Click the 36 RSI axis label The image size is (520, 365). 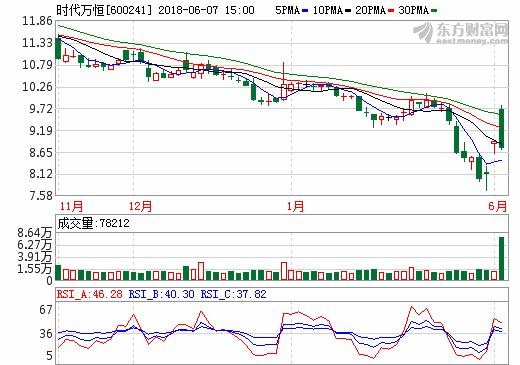(x=46, y=334)
